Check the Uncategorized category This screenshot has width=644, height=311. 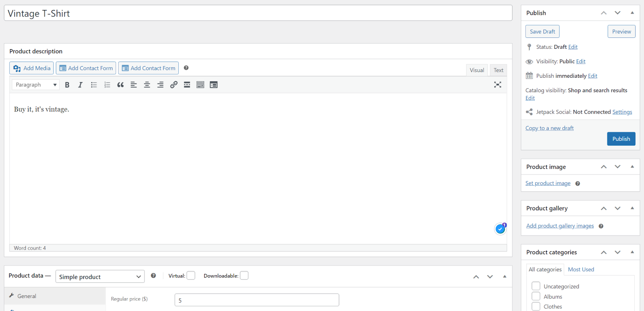(536, 286)
